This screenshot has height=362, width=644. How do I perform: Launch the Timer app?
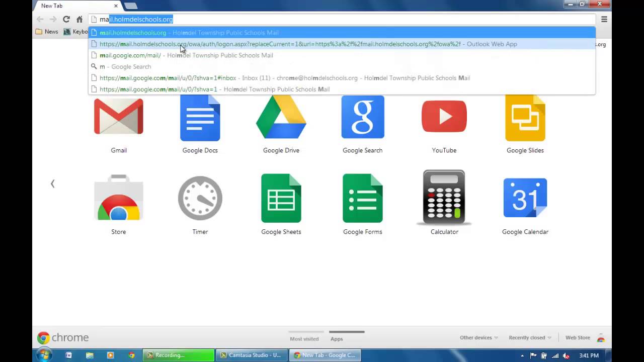click(200, 198)
